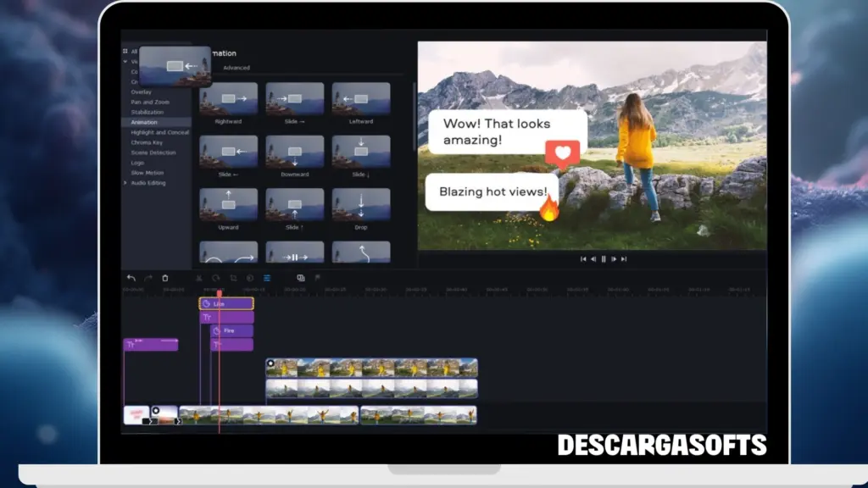Click the Undo arrow above the timeline

[x=131, y=278]
